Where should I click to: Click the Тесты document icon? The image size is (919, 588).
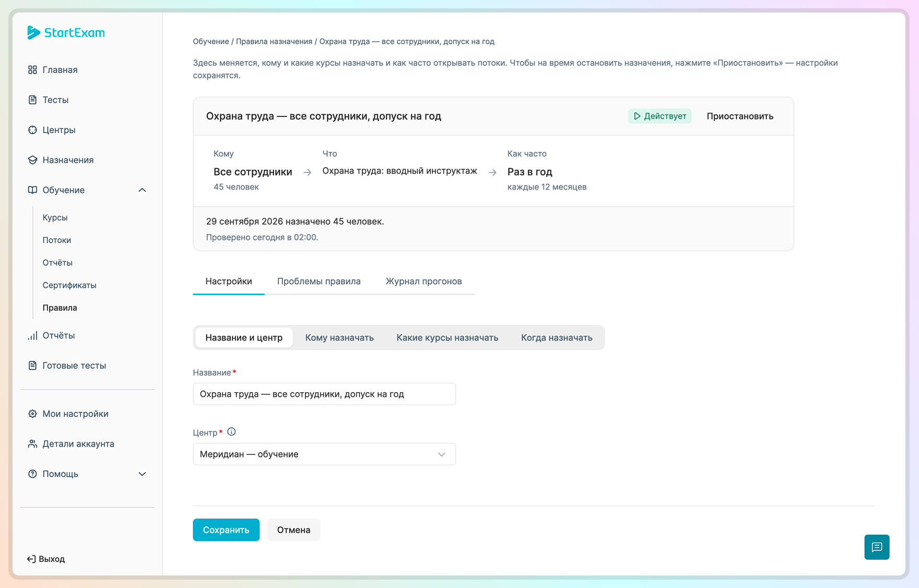[x=32, y=100]
